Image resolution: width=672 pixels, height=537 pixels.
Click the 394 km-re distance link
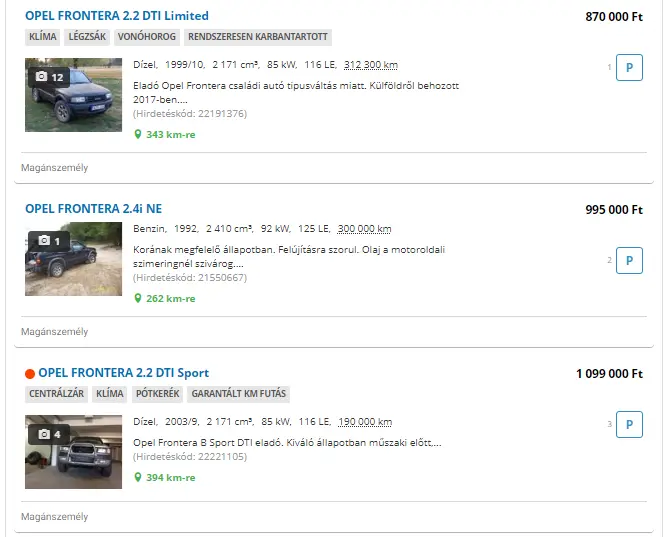point(171,477)
